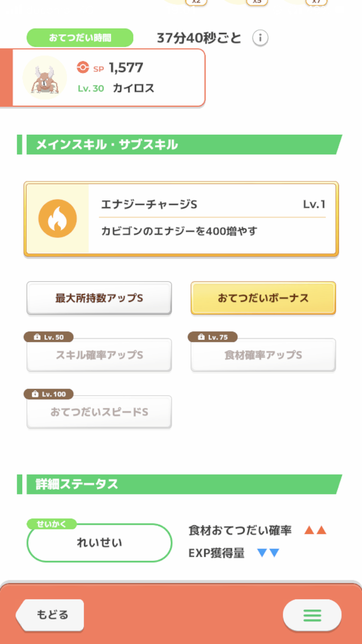Tap the locked 食材確率アップS skill
Viewport: 362px width, 644px height.
(x=263, y=355)
